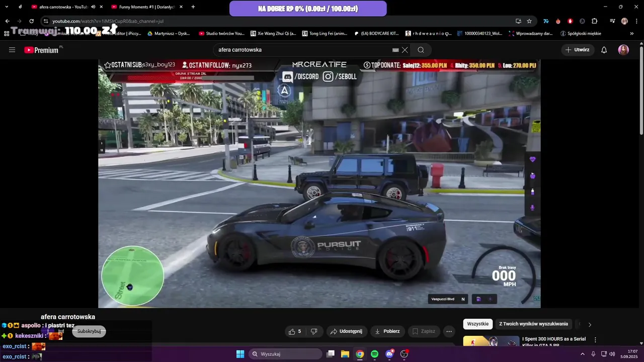Open the Martyniusz – Dysk bookmark

[x=168, y=34]
